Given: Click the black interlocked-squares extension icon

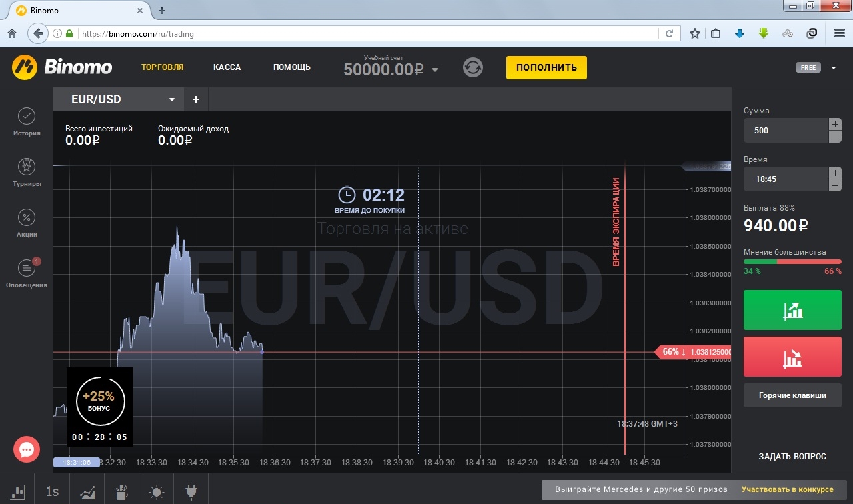Looking at the screenshot, I should tap(812, 33).
